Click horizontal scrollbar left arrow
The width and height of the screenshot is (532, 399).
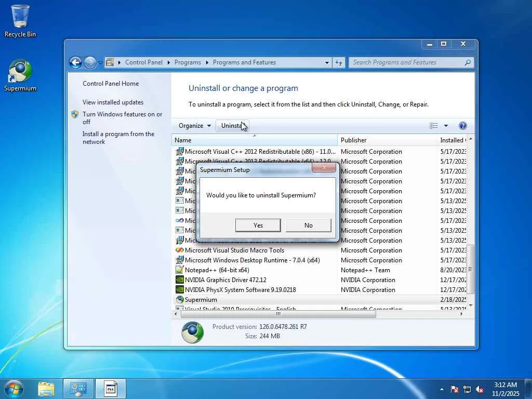tap(176, 314)
